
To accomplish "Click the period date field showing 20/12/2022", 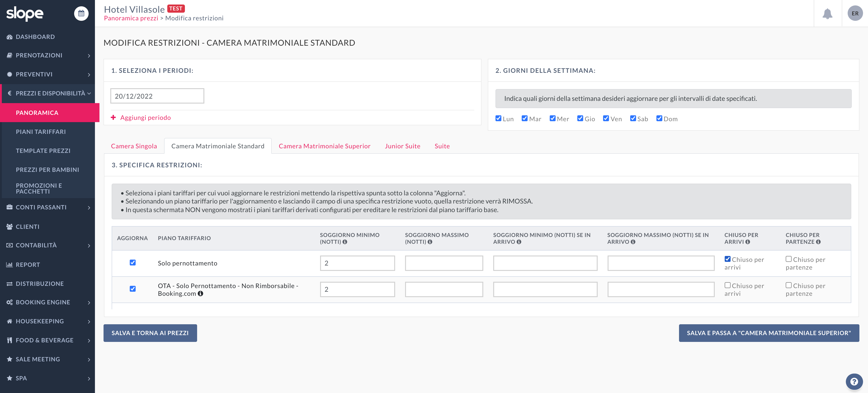I will (x=157, y=96).
